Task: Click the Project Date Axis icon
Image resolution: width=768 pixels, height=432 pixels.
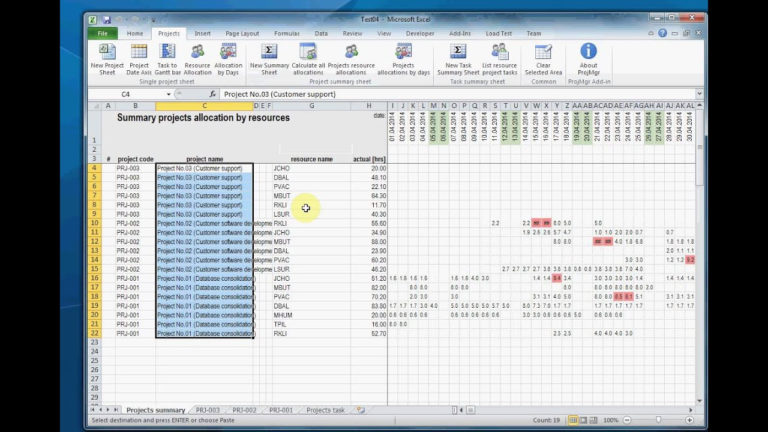Action: [139, 58]
